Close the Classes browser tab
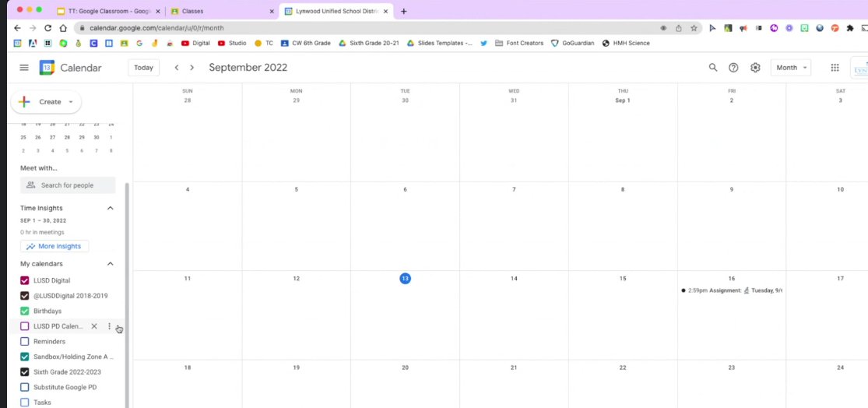Viewport: 868px width, 408px height. pyautogui.click(x=271, y=11)
